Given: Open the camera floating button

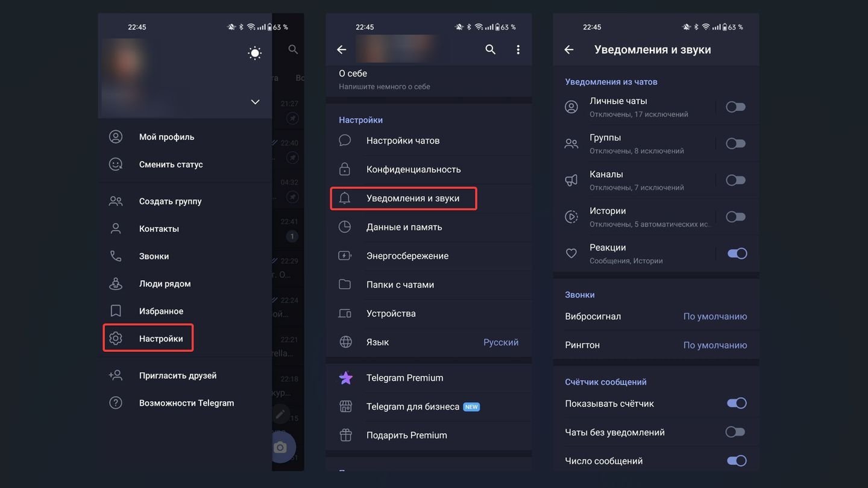Looking at the screenshot, I should pos(280,447).
